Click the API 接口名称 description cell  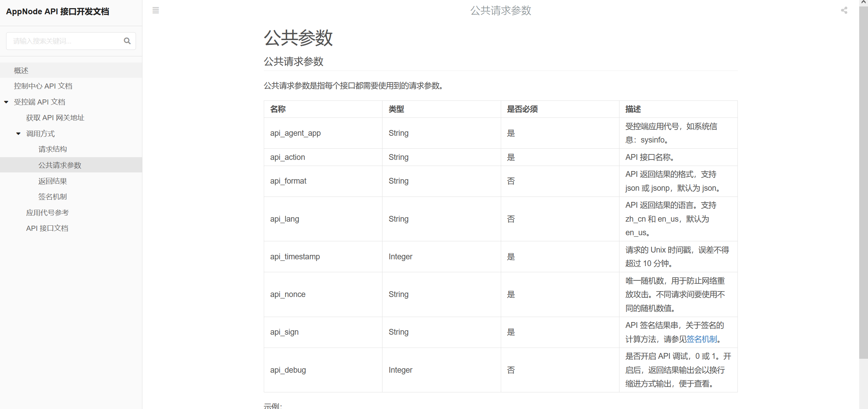click(x=678, y=157)
